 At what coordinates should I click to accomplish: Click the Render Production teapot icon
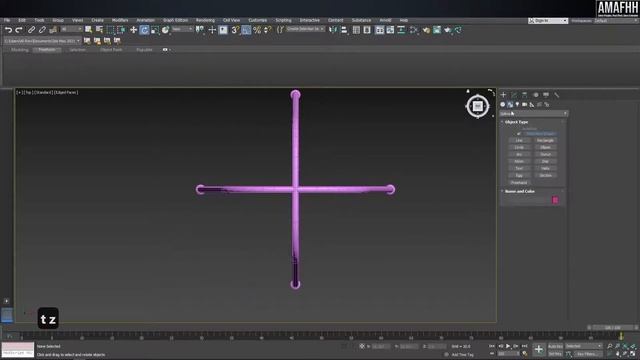[x=448, y=30]
